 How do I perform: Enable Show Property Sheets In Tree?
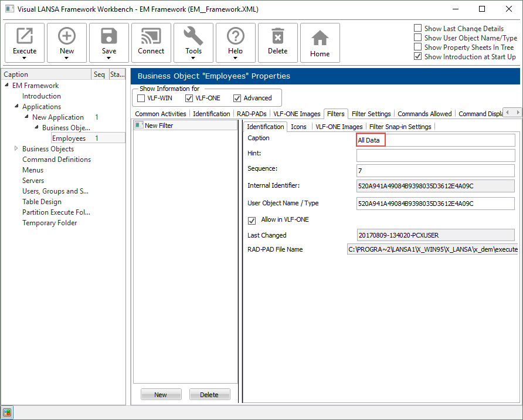[x=417, y=47]
